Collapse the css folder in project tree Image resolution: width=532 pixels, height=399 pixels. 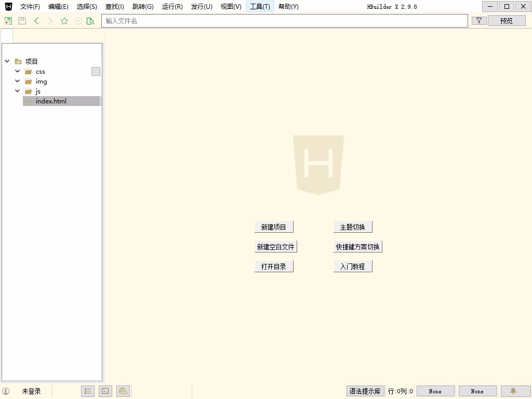point(17,71)
